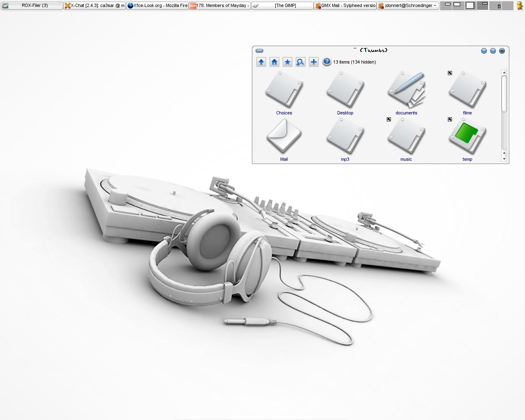Go to the home directory
Viewport: 525px width, 420px height.
click(x=274, y=62)
